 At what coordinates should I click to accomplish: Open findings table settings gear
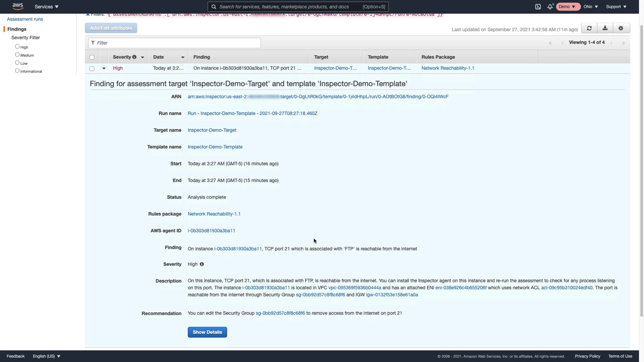[621, 29]
